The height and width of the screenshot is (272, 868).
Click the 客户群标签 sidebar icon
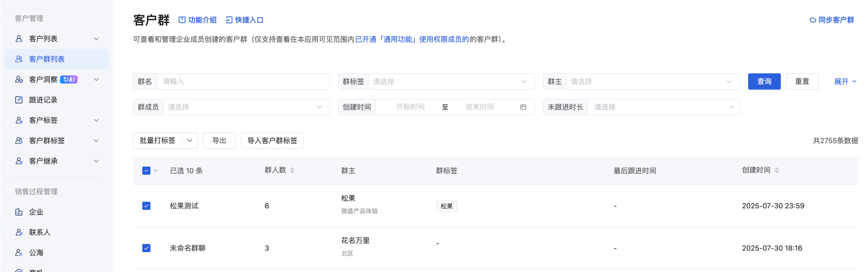coord(19,141)
